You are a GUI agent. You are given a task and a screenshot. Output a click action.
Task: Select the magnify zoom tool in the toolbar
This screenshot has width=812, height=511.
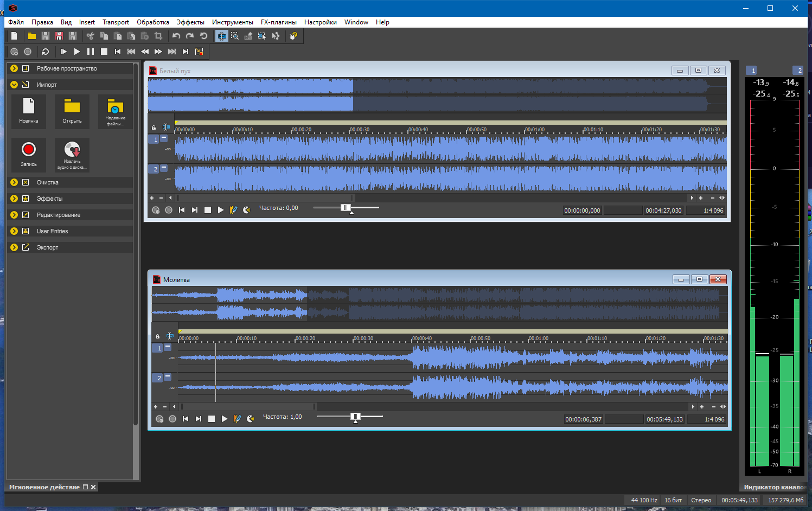coord(235,36)
